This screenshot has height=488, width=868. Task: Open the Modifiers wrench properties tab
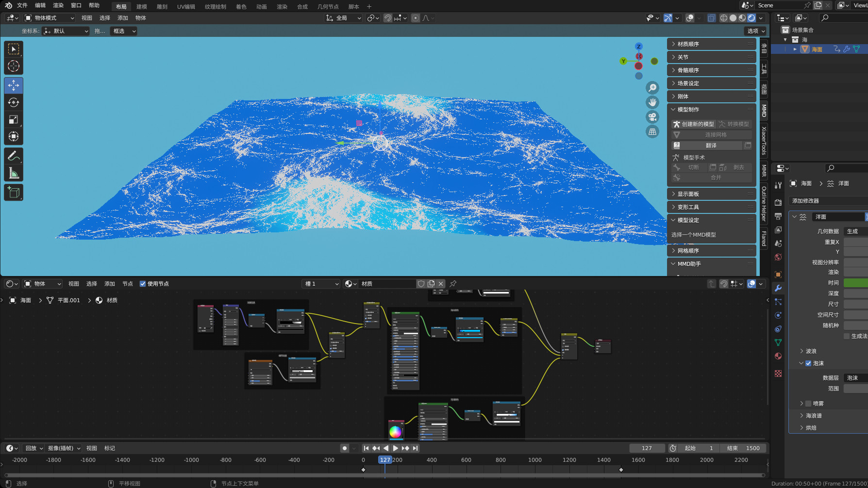tap(778, 288)
